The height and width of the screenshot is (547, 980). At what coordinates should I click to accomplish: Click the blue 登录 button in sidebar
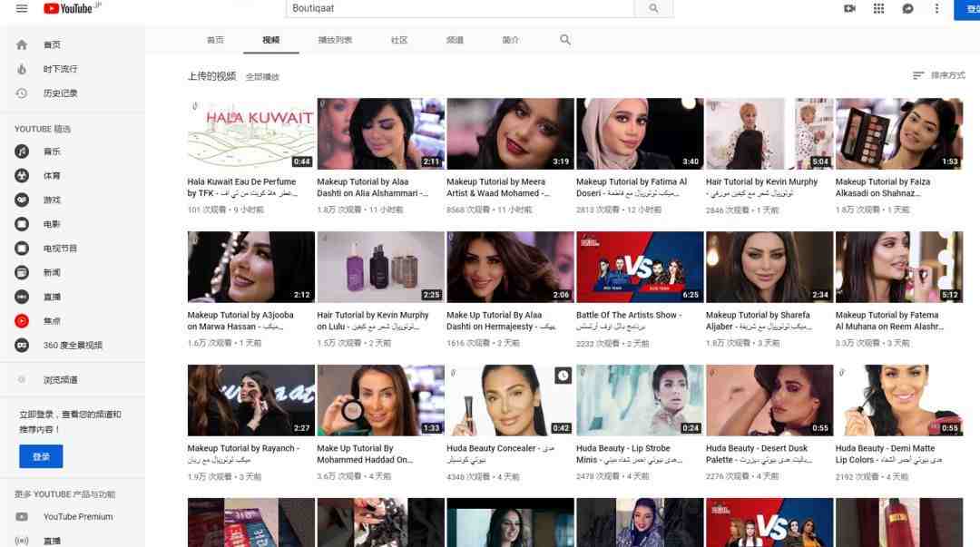tap(41, 456)
